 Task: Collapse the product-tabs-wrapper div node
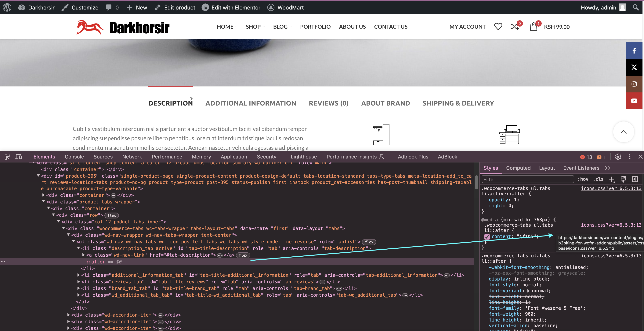point(44,201)
